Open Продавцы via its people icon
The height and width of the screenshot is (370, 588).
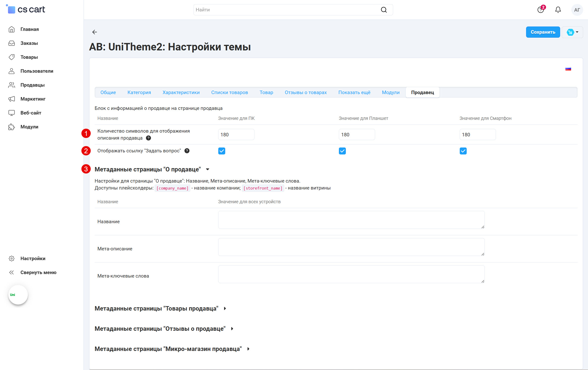[x=11, y=85]
